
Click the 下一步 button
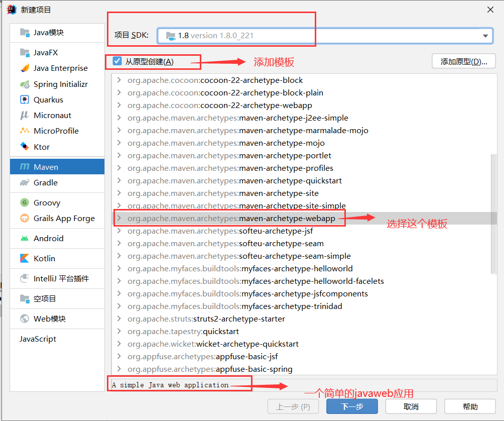pos(352,406)
